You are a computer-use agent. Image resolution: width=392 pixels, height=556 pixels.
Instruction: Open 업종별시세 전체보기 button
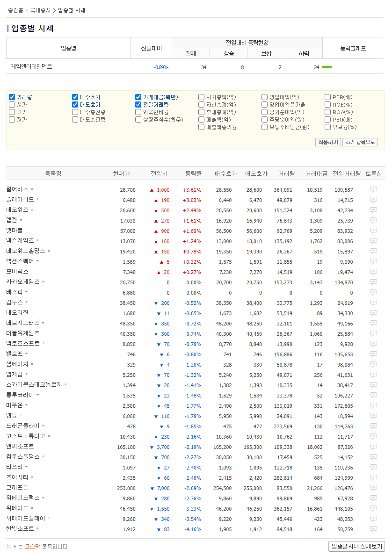click(356, 547)
